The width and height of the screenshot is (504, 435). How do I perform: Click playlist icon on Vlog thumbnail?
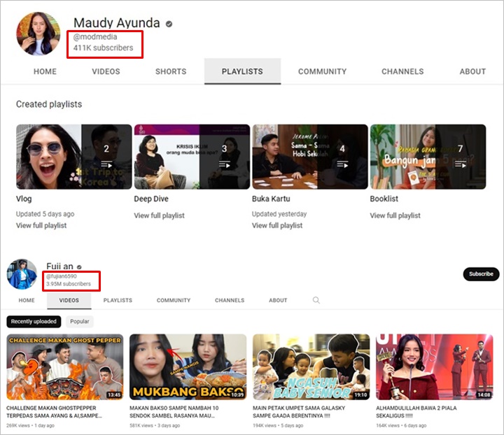pos(106,164)
